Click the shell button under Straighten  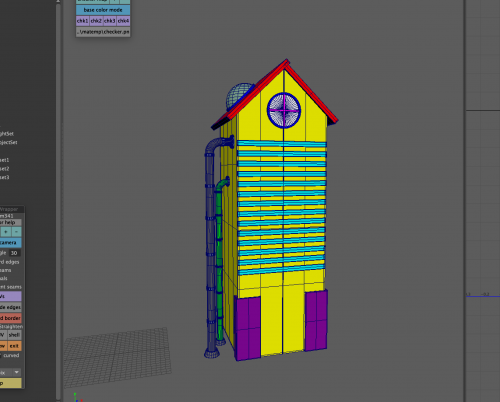point(14,335)
